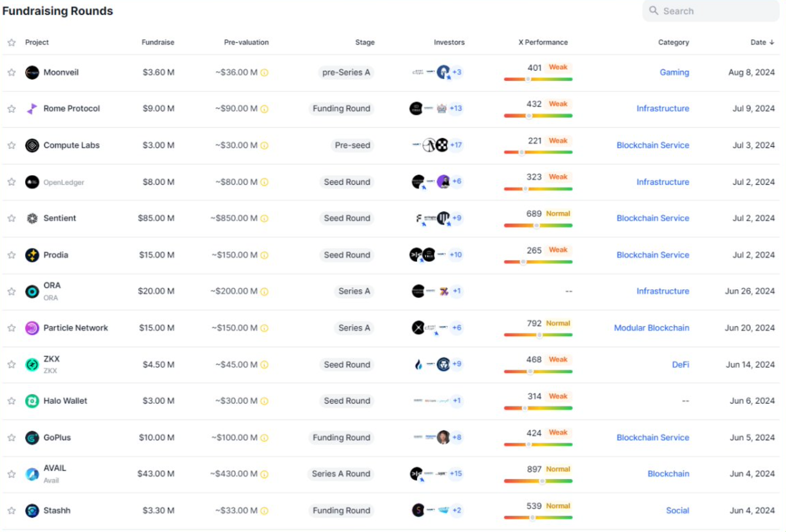Viewport: 786px width, 532px height.
Task: Open the Social category link
Action: coord(678,511)
